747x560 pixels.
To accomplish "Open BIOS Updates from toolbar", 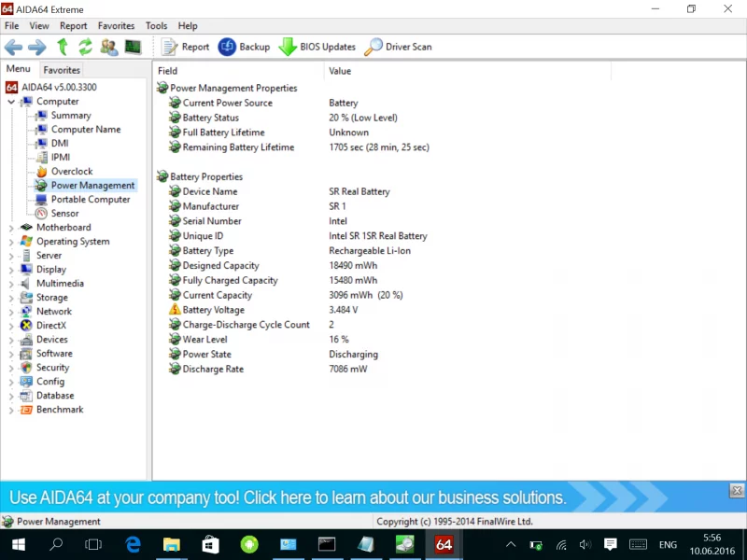I will tap(317, 47).
